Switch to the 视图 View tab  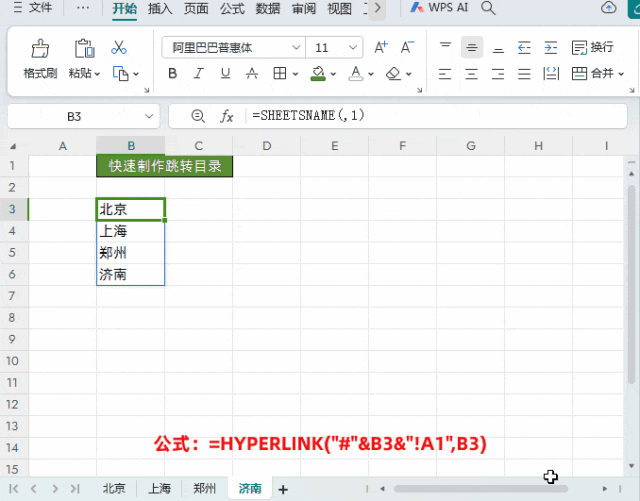coord(340,9)
